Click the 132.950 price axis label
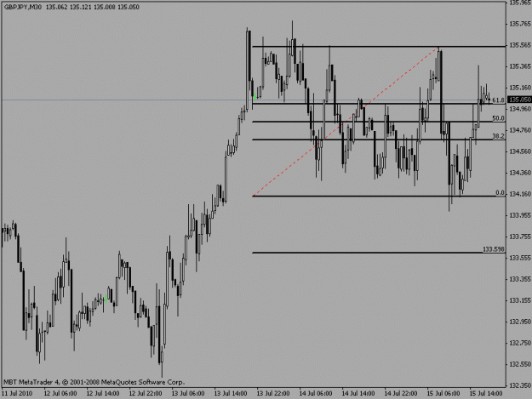This screenshot has width=532, height=399. point(520,322)
